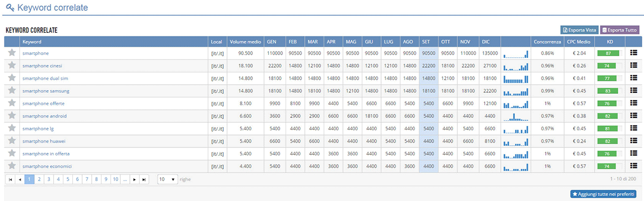Click the trend chart for 'smartphone android'

tap(516, 116)
